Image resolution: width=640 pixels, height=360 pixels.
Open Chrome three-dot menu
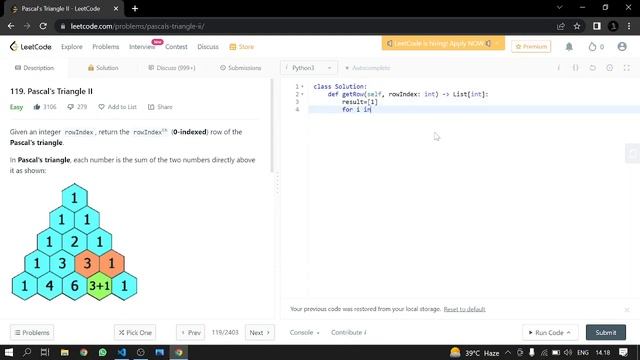[629, 26]
